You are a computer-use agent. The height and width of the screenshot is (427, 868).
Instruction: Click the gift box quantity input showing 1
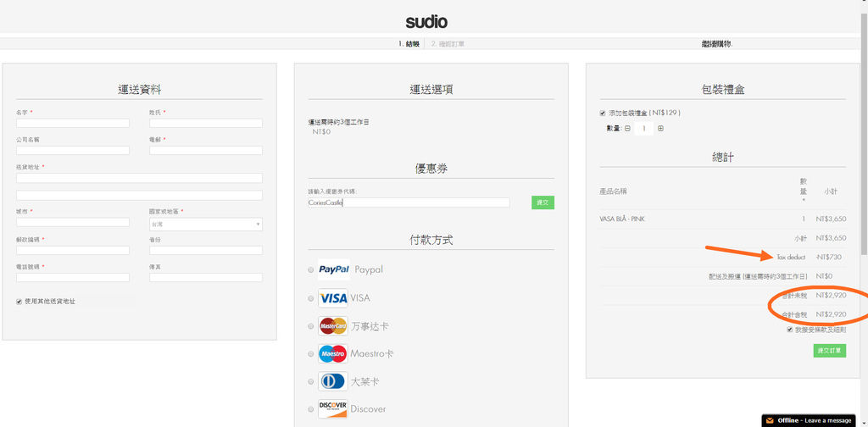coord(644,128)
